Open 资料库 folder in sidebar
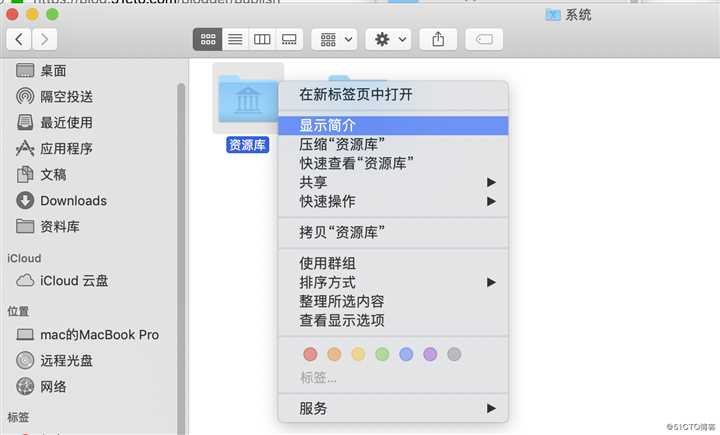 (x=48, y=226)
